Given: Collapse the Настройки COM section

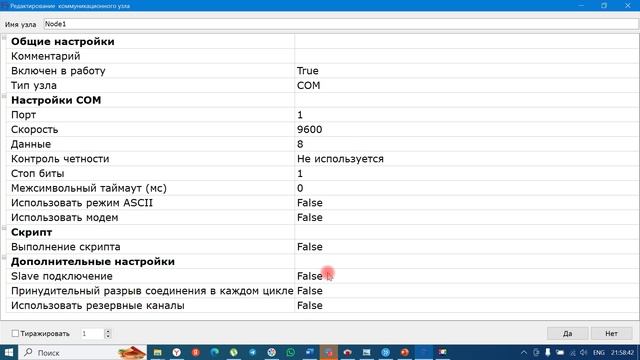Looking at the screenshot, I should pos(4,96).
